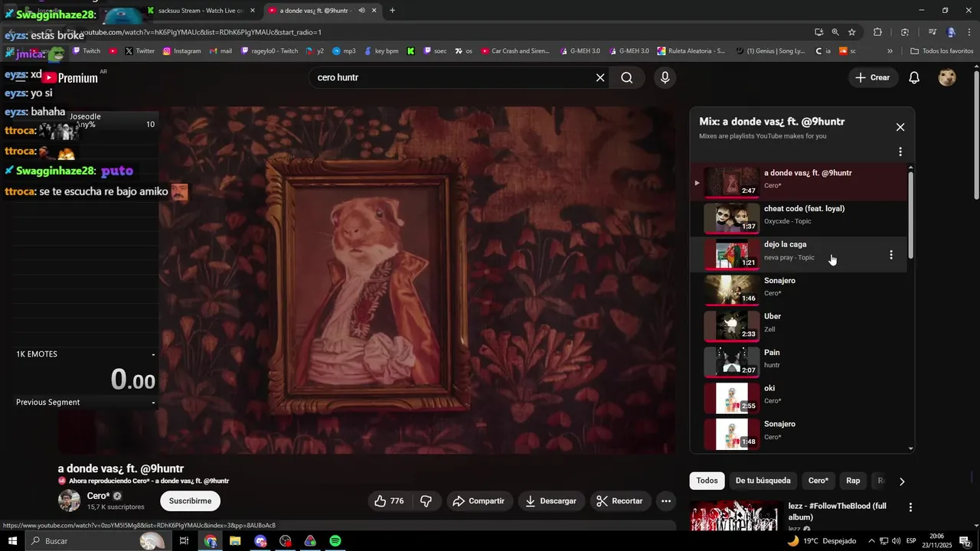Select the "Cero*" filter chip

[818, 481]
